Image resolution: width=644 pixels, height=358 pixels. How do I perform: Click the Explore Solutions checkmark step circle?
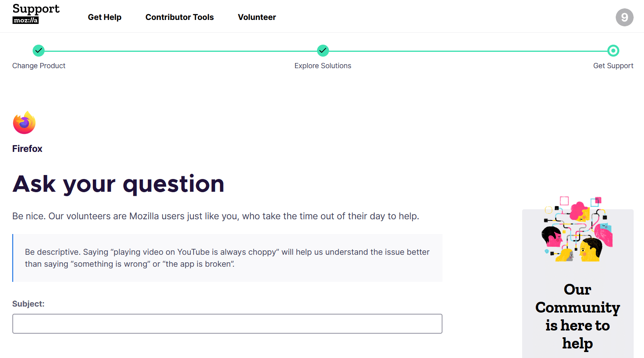pos(323,51)
